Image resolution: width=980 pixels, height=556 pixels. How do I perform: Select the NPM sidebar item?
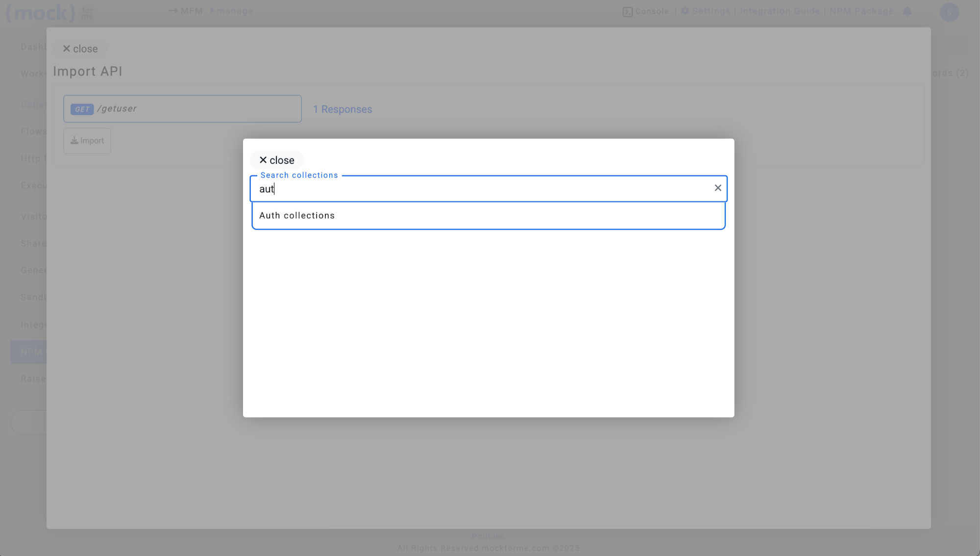(28, 352)
